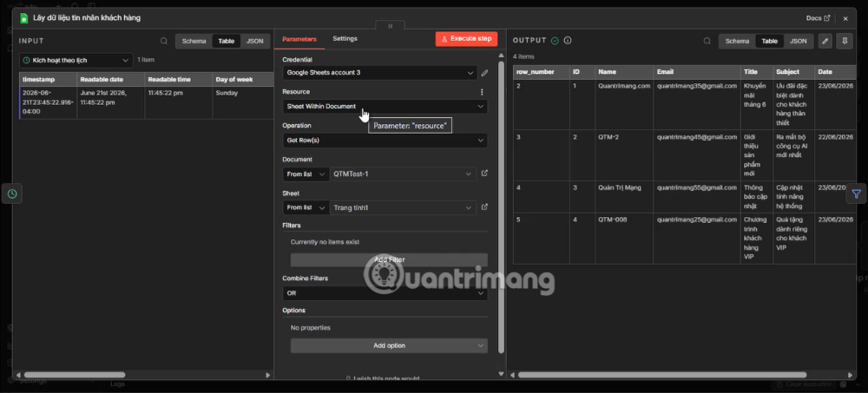
Task: Click the Add option button
Action: 389,345
